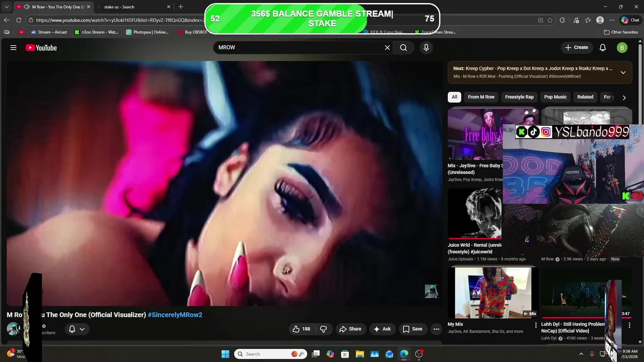Viewport: 644px width, 362px height.
Task: Open Other favorites folder
Action: (621, 32)
